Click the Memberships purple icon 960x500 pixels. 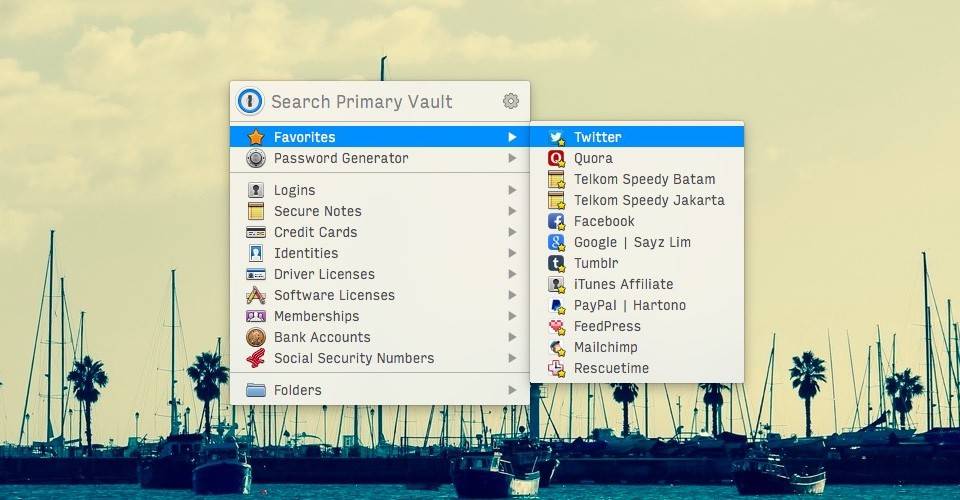255,316
